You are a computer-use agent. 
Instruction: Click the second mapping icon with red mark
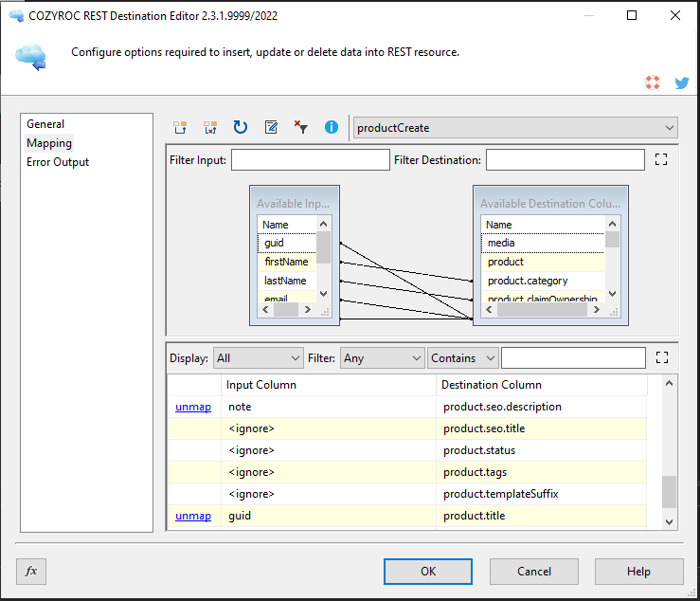click(x=210, y=127)
